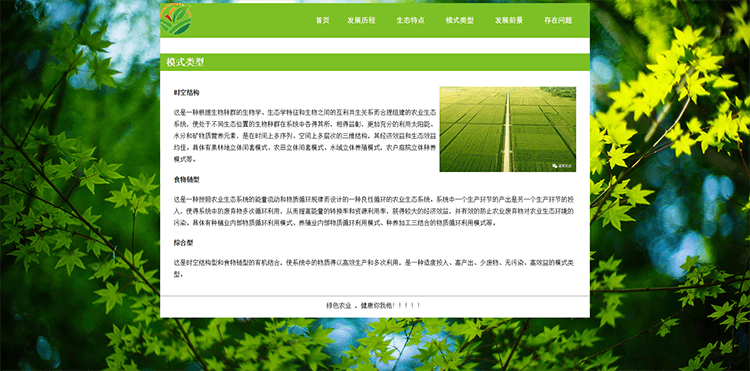The width and height of the screenshot is (750, 371).
Task: Click the farmland field photo
Action: point(507,129)
